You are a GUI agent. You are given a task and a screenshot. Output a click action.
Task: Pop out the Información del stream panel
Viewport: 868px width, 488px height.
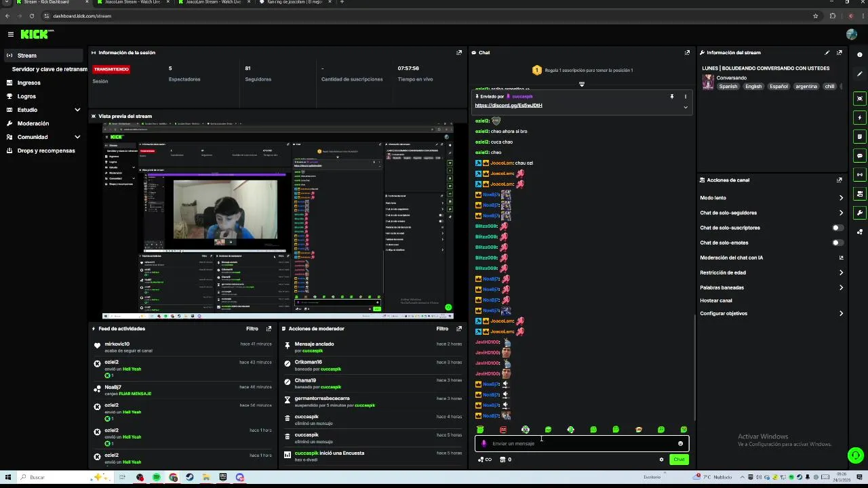[839, 52]
